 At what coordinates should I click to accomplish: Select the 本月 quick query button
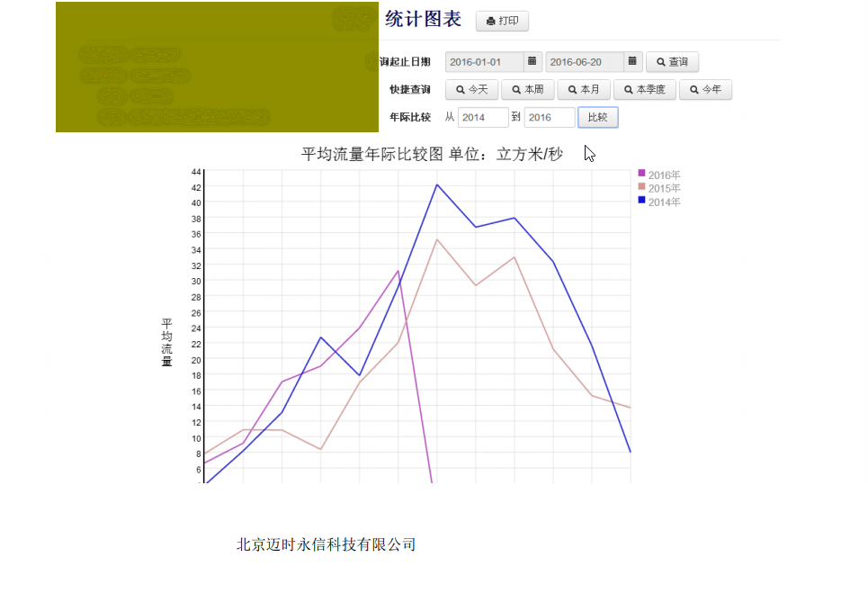(583, 90)
